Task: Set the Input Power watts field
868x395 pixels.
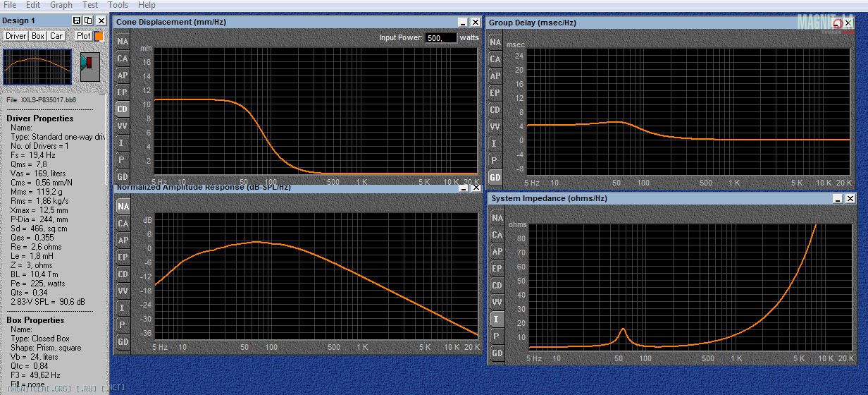Action: tap(440, 37)
